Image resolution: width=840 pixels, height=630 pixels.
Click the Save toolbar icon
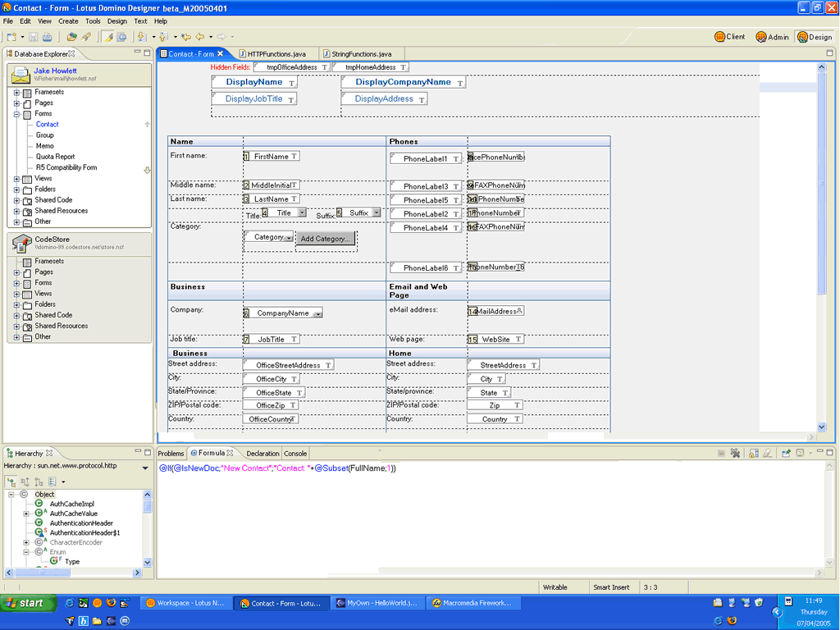(x=33, y=37)
